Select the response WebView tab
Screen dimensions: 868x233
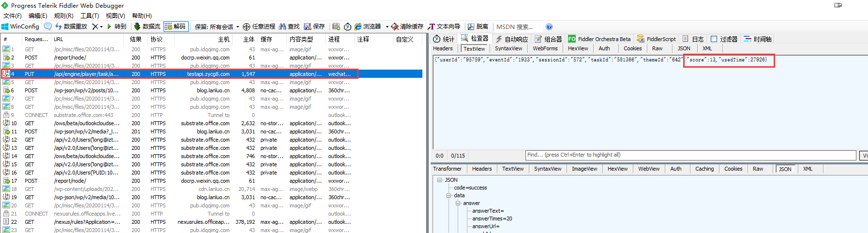tap(649, 169)
